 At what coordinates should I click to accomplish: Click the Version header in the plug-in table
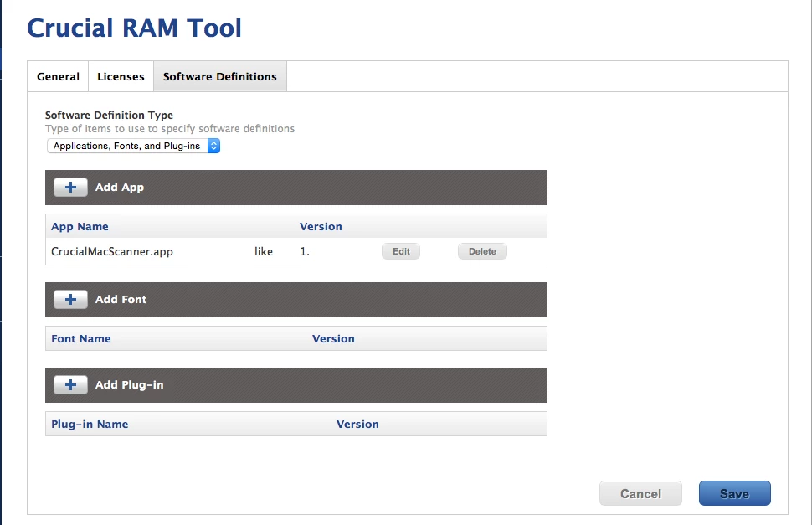(357, 424)
